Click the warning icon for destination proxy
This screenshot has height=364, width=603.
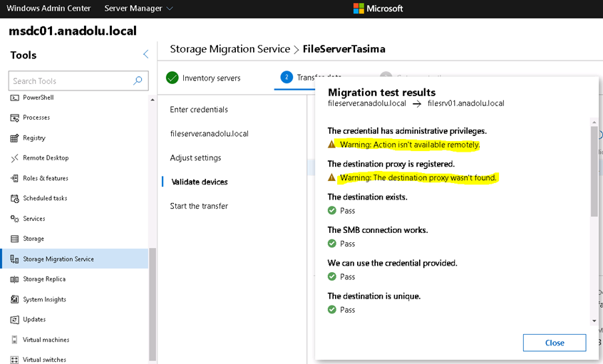click(x=331, y=177)
